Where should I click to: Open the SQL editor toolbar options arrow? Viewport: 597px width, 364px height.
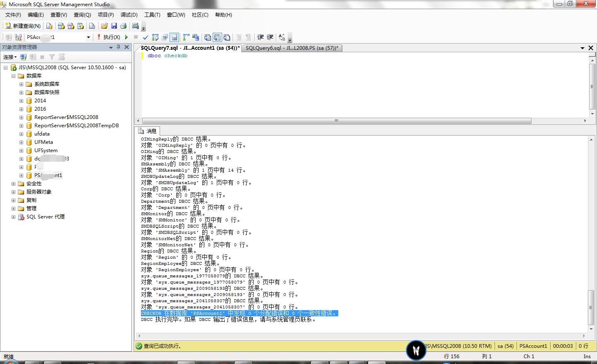[x=290, y=38]
